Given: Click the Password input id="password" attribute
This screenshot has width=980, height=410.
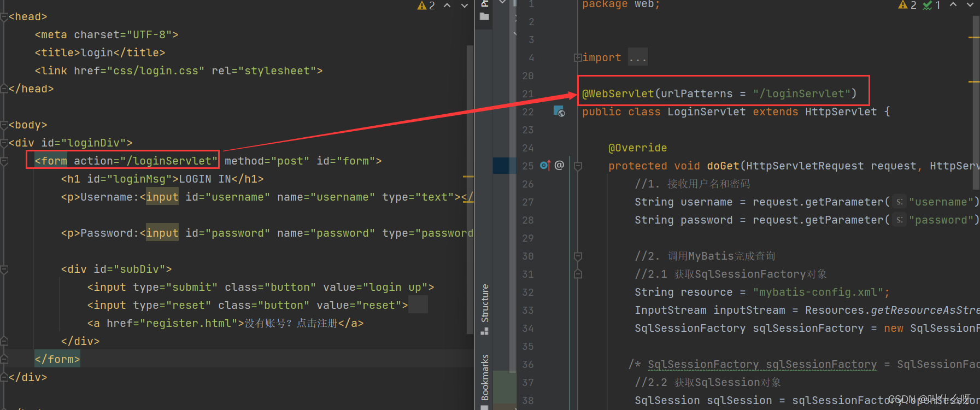Looking at the screenshot, I should [228, 233].
